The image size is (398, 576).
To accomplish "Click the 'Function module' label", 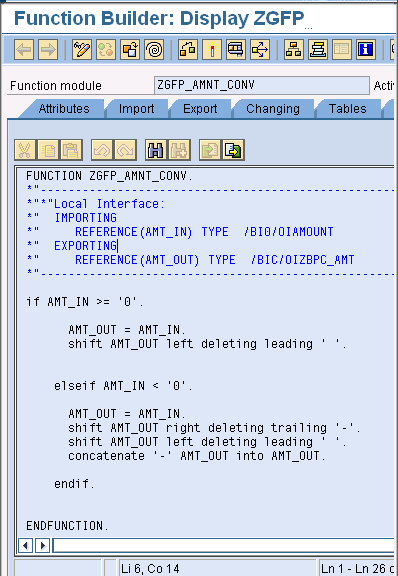I will point(56,86).
